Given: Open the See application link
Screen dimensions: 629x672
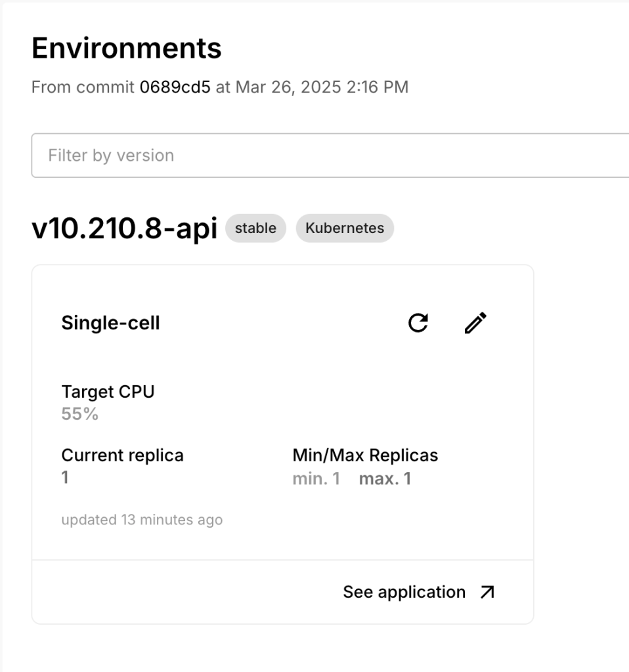Looking at the screenshot, I should pyautogui.click(x=404, y=592).
